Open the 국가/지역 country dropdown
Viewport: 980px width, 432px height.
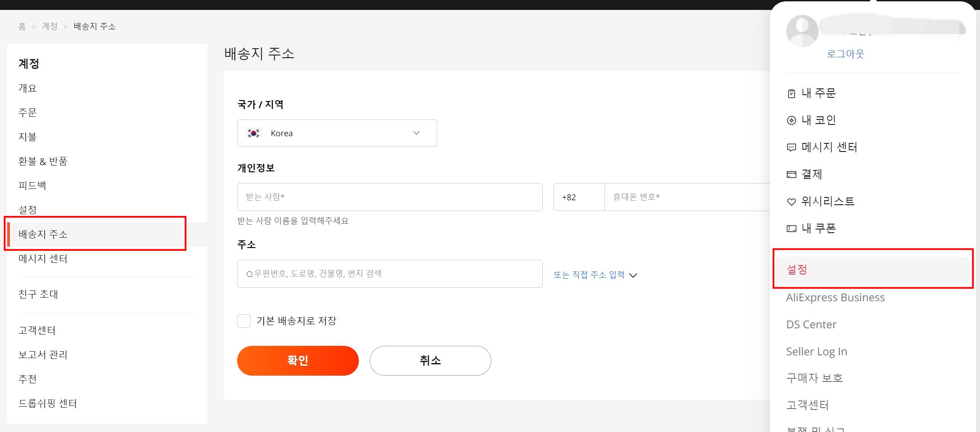[417, 133]
